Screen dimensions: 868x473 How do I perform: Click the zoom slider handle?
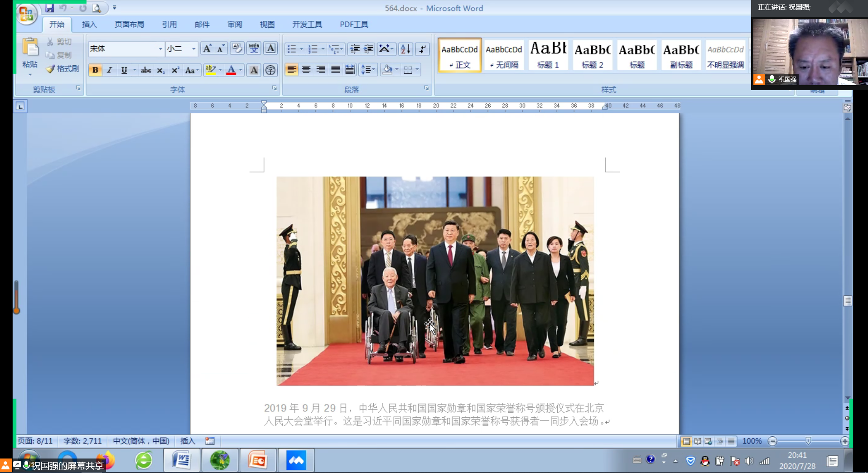coord(808,441)
